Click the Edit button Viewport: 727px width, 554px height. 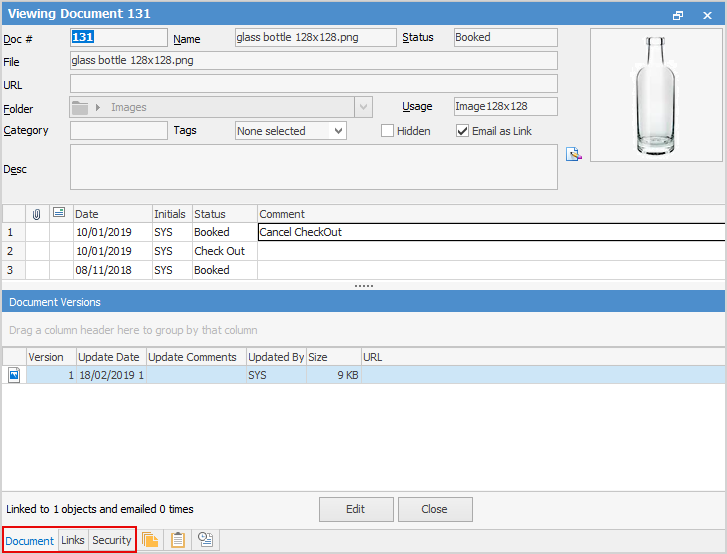[355, 509]
